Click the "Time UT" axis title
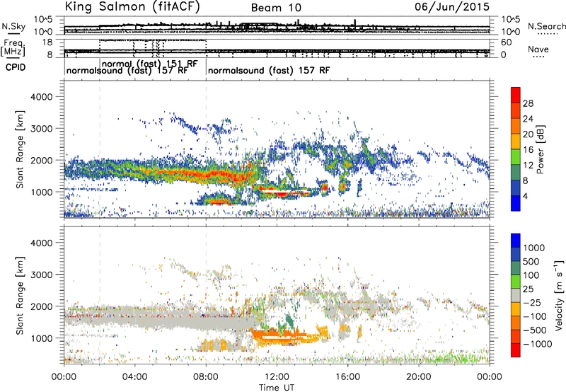The height and width of the screenshot is (392, 566). pos(277,388)
